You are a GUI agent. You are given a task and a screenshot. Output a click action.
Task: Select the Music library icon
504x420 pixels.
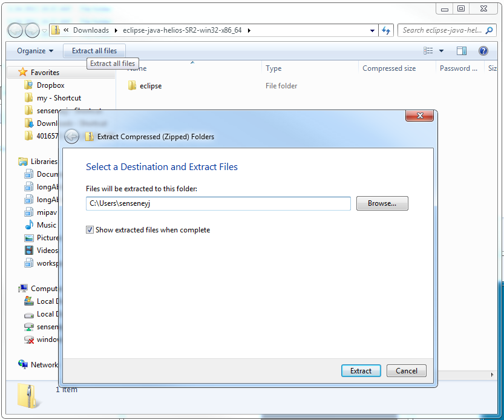28,225
